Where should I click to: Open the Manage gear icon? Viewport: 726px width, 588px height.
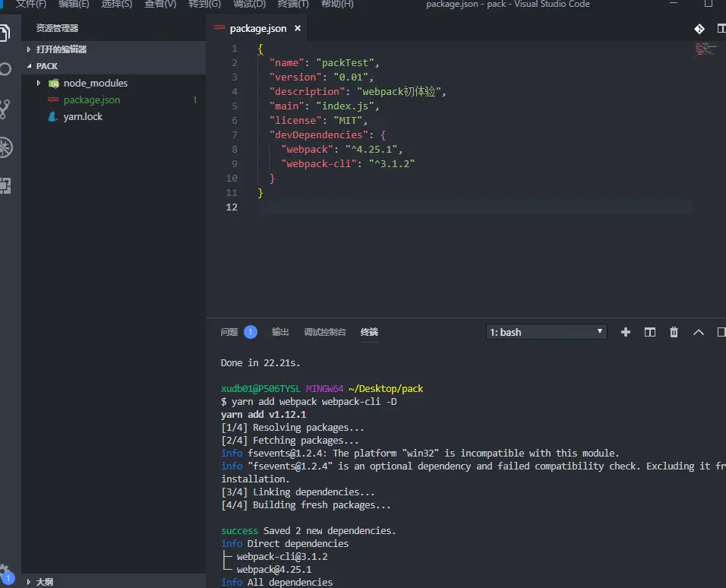pyautogui.click(x=4, y=570)
